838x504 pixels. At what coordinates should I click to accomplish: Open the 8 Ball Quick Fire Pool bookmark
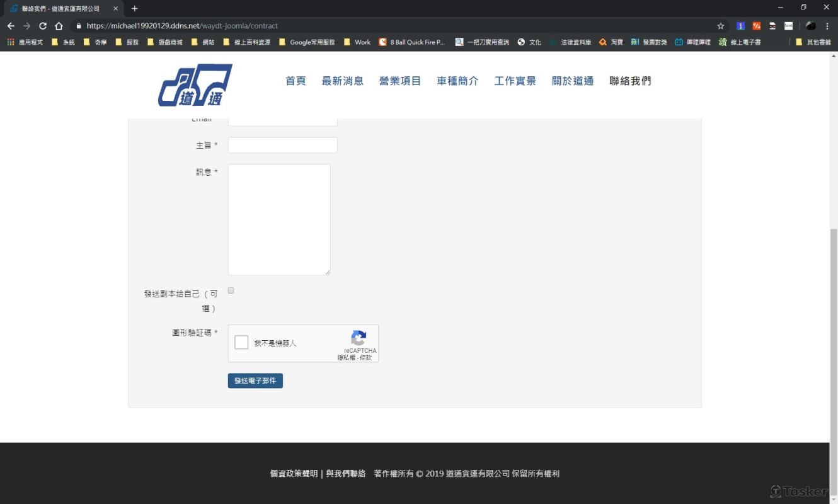click(x=411, y=42)
